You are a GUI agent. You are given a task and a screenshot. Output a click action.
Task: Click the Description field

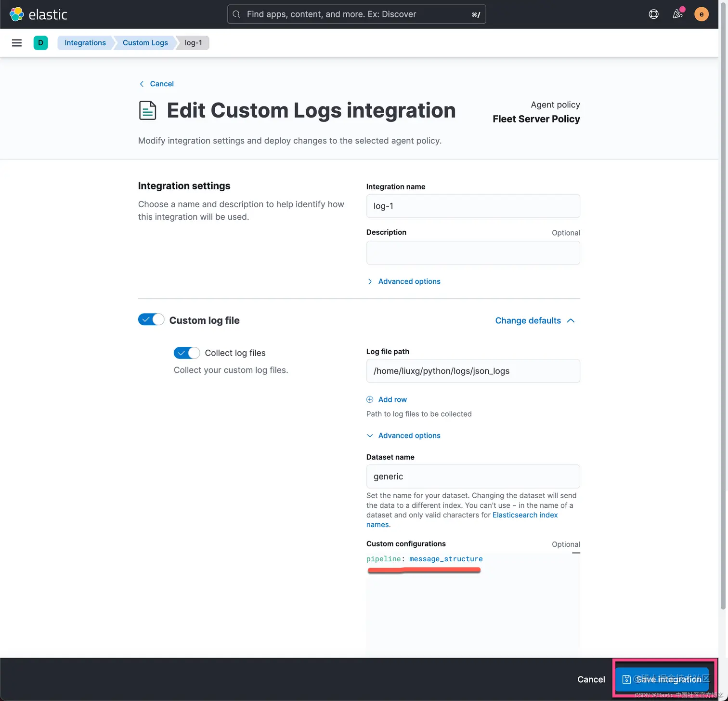473,253
